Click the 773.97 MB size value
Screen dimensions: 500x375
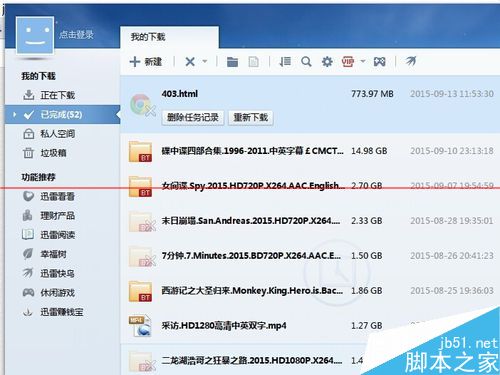click(372, 94)
